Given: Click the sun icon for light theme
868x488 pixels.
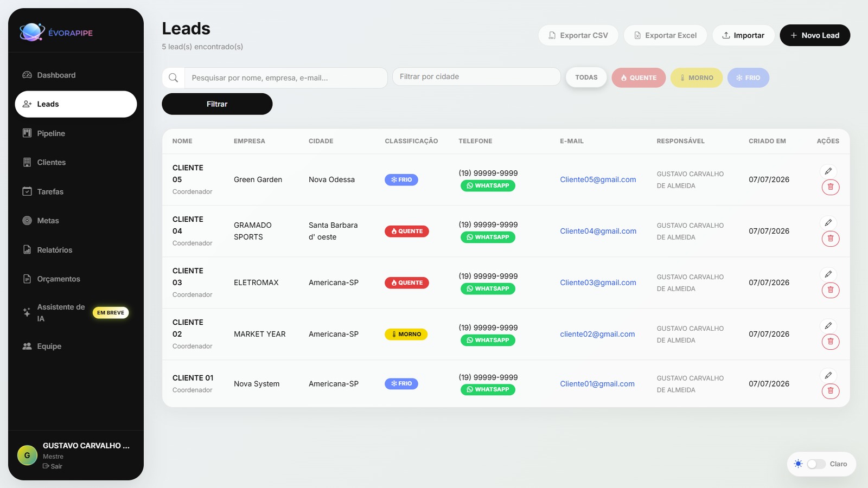Looking at the screenshot, I should [x=798, y=464].
